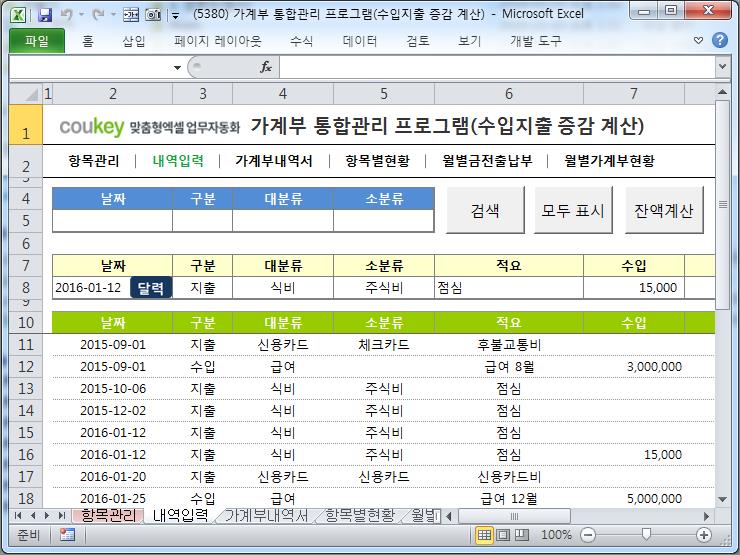Open the 홈 ribbon tab
Image resolution: width=740 pixels, height=555 pixels.
click(x=88, y=41)
